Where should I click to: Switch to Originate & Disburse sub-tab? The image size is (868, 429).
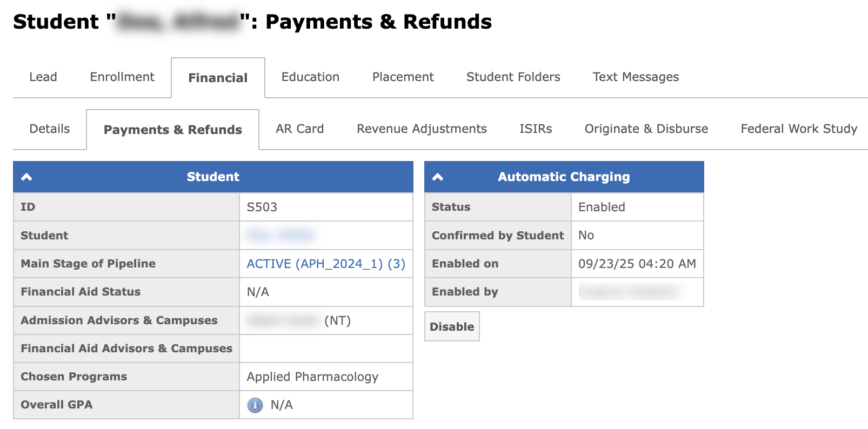pyautogui.click(x=646, y=129)
